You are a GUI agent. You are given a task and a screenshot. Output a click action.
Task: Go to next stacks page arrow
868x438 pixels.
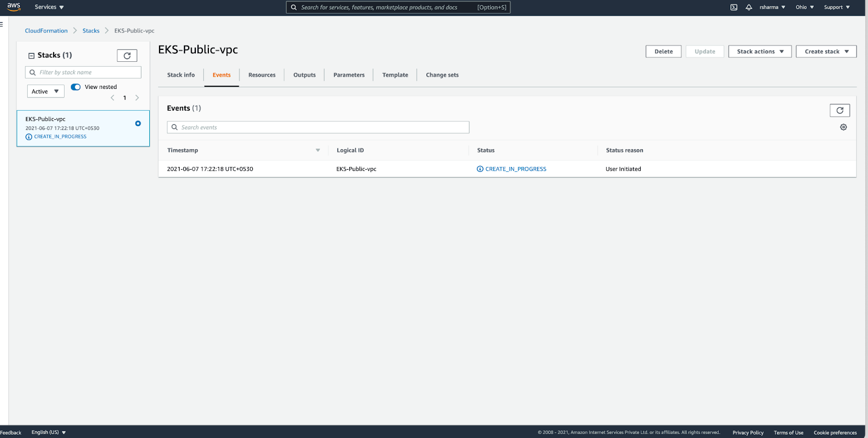pyautogui.click(x=137, y=98)
